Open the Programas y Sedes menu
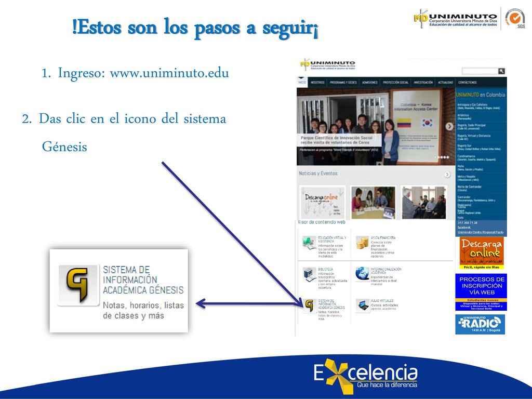The image size is (532, 399). click(x=343, y=83)
